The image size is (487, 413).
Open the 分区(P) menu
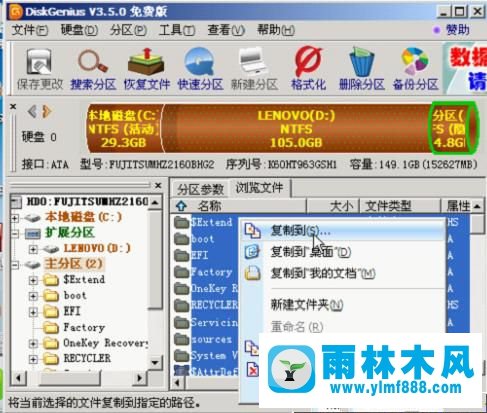click(128, 30)
